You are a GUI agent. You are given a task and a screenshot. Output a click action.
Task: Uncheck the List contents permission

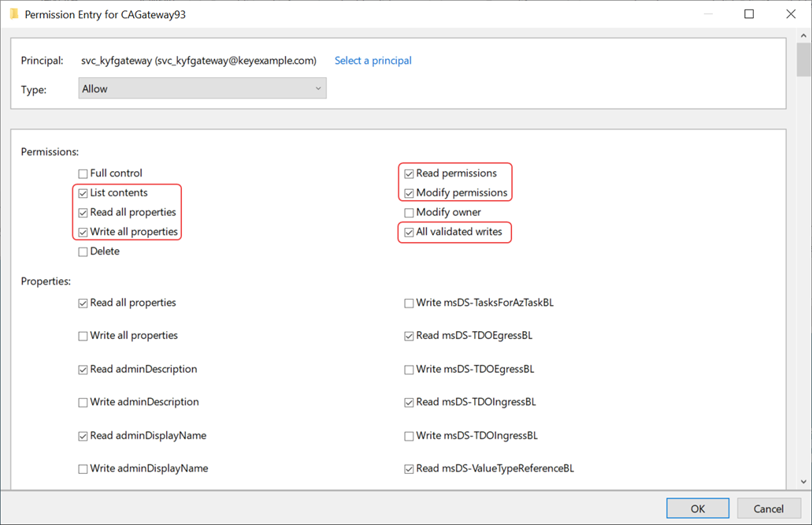pyautogui.click(x=83, y=193)
